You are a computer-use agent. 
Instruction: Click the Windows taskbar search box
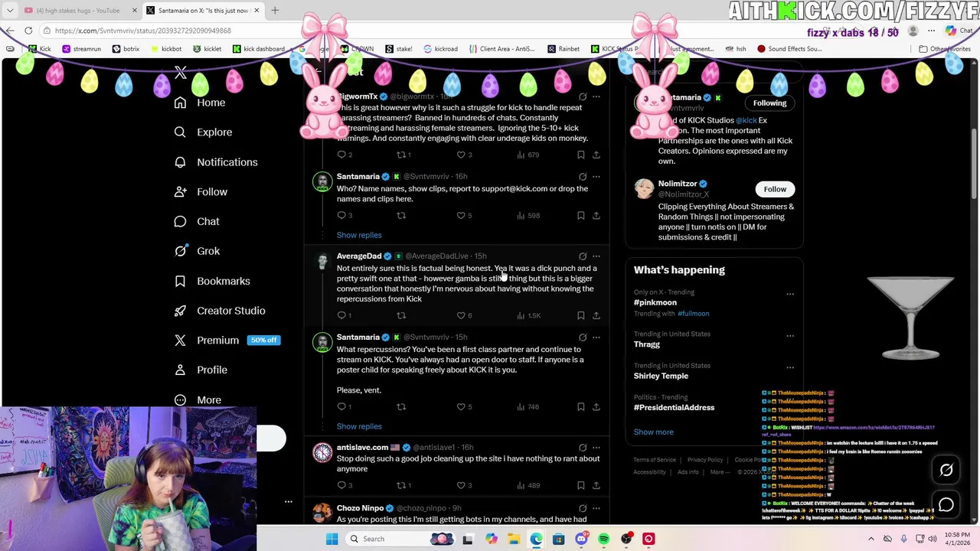[401, 539]
